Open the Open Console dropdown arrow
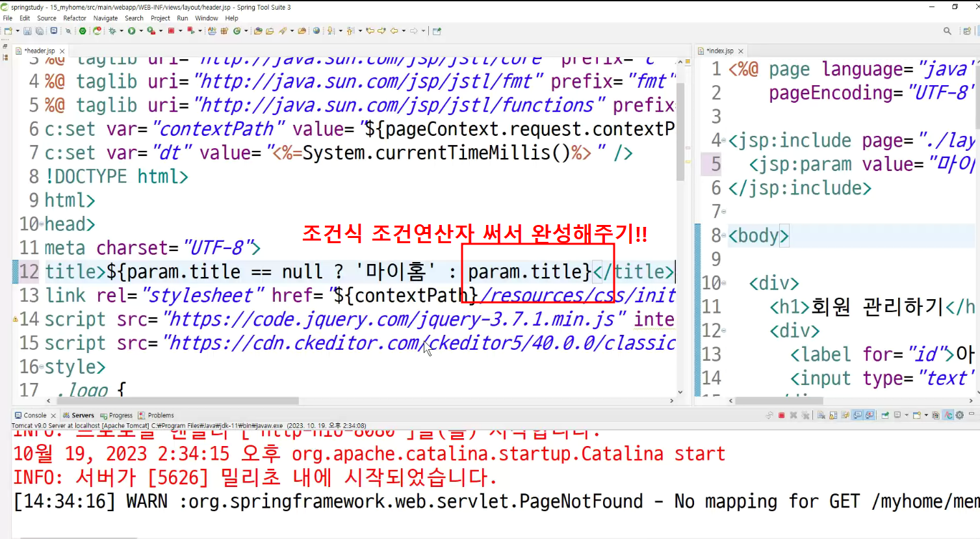Viewport: 980px width, 539px height. (926, 415)
